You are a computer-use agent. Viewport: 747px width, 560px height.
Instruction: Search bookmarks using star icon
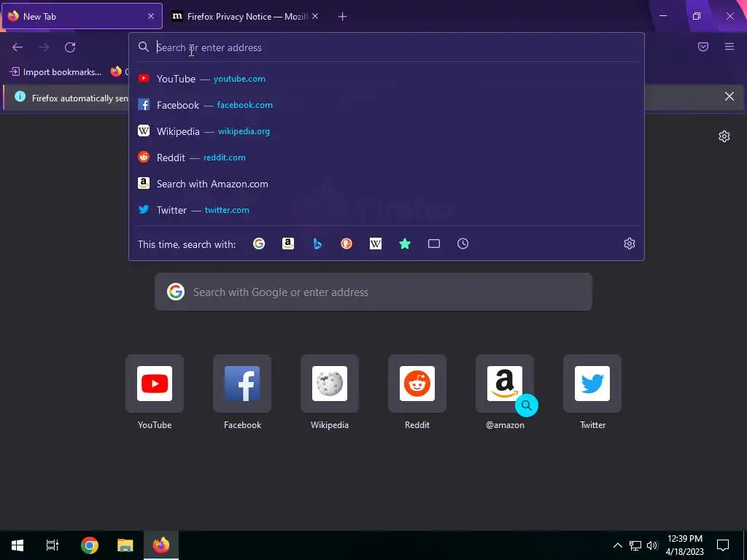click(404, 244)
